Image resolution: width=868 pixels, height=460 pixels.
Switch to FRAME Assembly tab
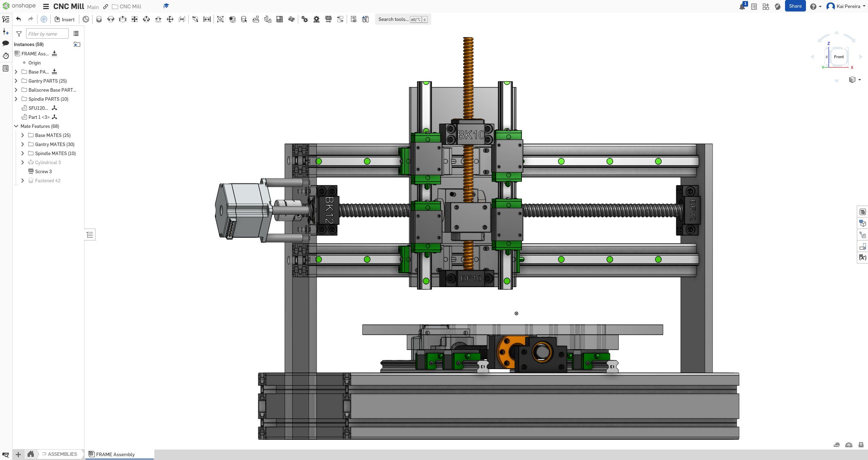pyautogui.click(x=115, y=454)
